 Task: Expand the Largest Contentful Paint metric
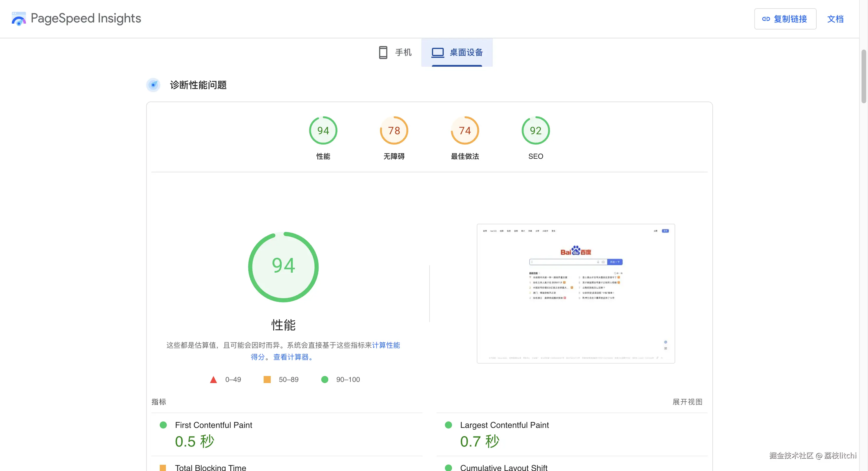click(504, 425)
